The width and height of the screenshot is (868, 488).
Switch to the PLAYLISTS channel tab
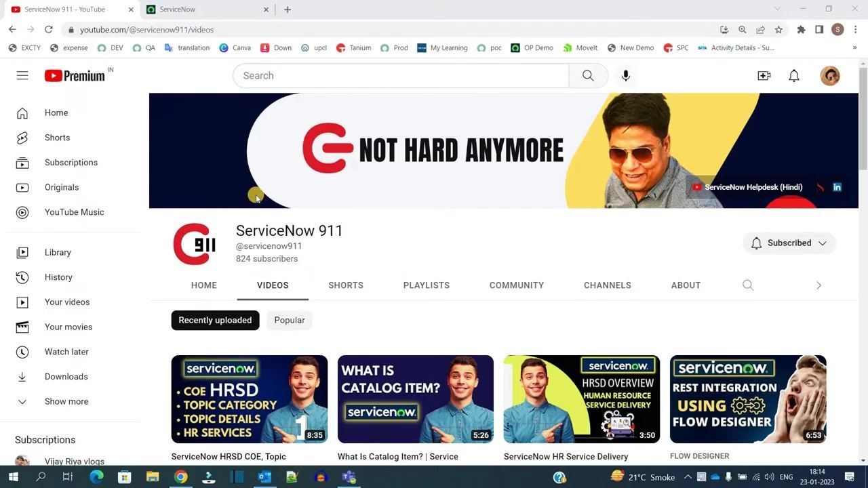pyautogui.click(x=427, y=285)
